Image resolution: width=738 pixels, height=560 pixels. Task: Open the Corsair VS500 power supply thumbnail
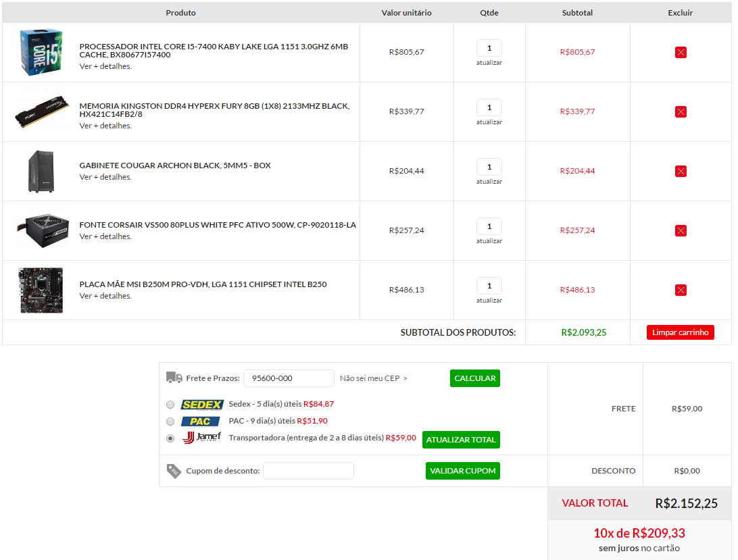43,230
